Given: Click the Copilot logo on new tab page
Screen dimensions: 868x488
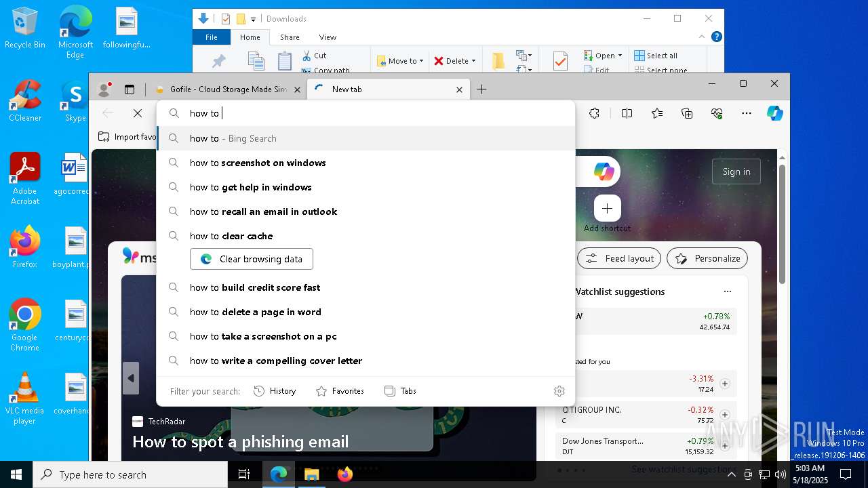Looking at the screenshot, I should [604, 172].
